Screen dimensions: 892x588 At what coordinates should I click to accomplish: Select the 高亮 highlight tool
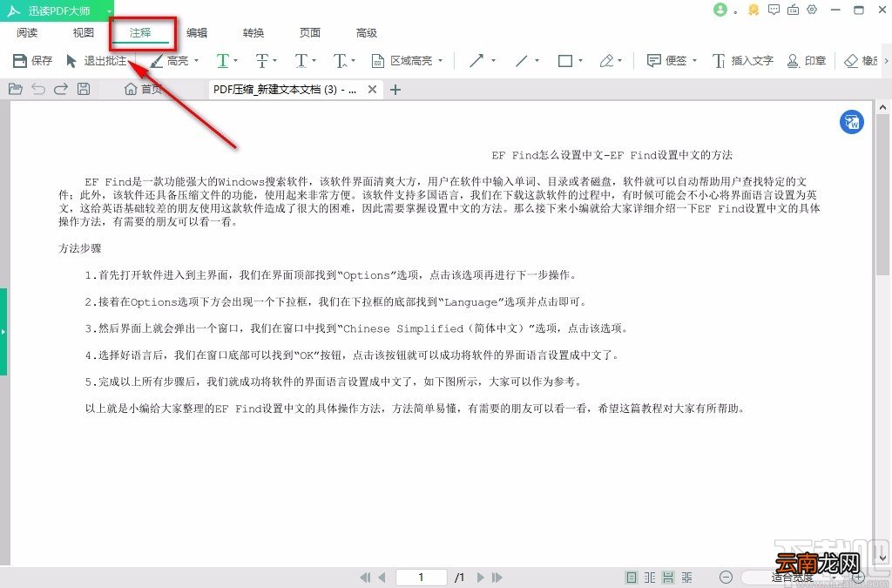(x=169, y=60)
